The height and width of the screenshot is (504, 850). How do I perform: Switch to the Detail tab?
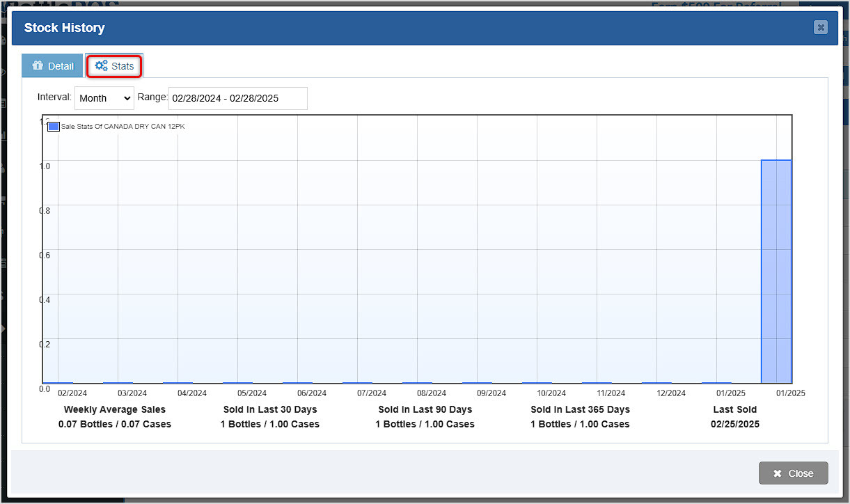pyautogui.click(x=52, y=65)
